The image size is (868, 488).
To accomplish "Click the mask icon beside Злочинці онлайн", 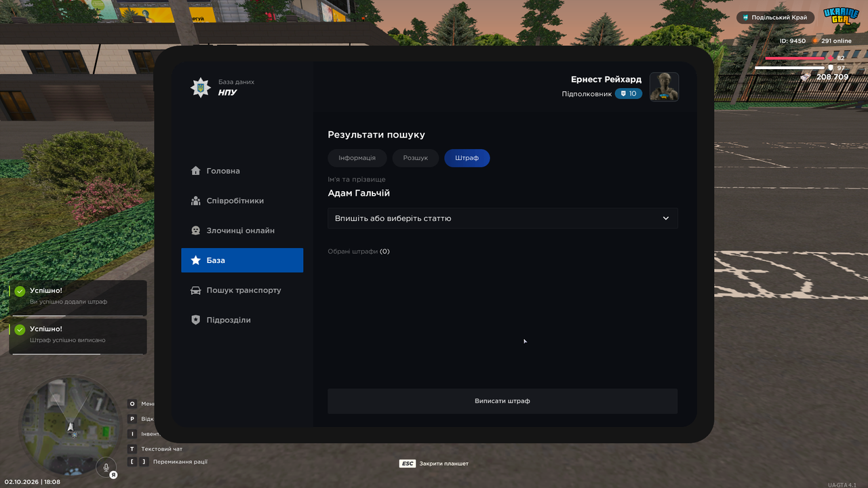I will pyautogui.click(x=196, y=230).
